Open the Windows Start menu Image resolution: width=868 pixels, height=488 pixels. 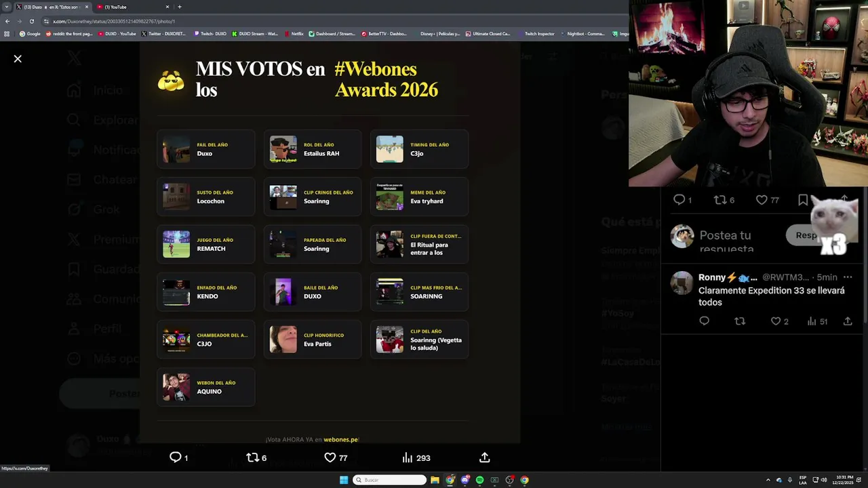click(344, 480)
